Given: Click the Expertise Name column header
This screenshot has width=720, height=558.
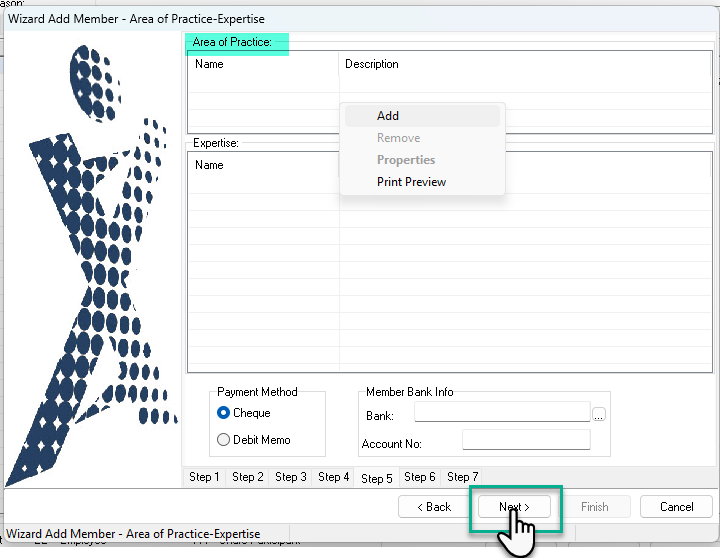Looking at the screenshot, I should (263, 165).
